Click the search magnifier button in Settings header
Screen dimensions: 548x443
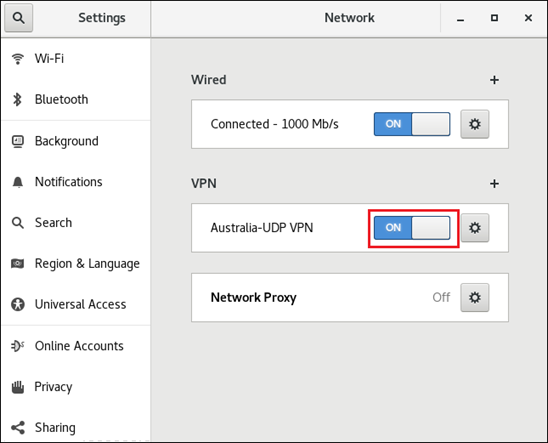click(x=19, y=17)
